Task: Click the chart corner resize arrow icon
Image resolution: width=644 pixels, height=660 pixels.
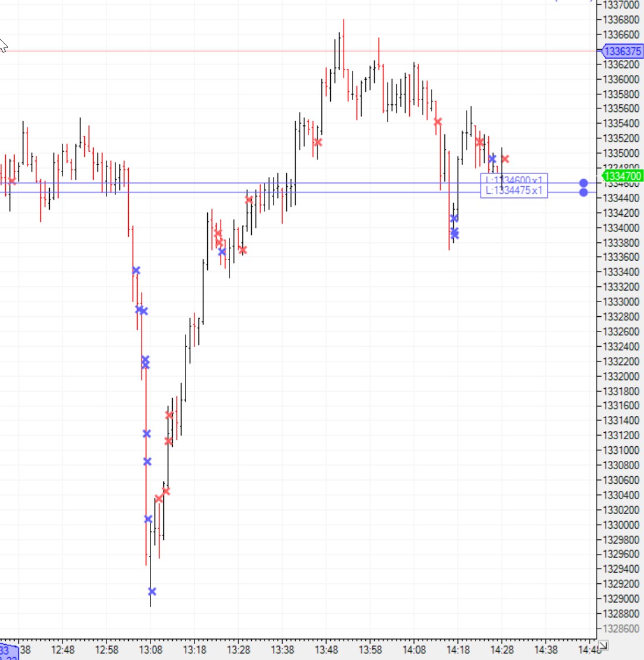Action: pos(602,645)
